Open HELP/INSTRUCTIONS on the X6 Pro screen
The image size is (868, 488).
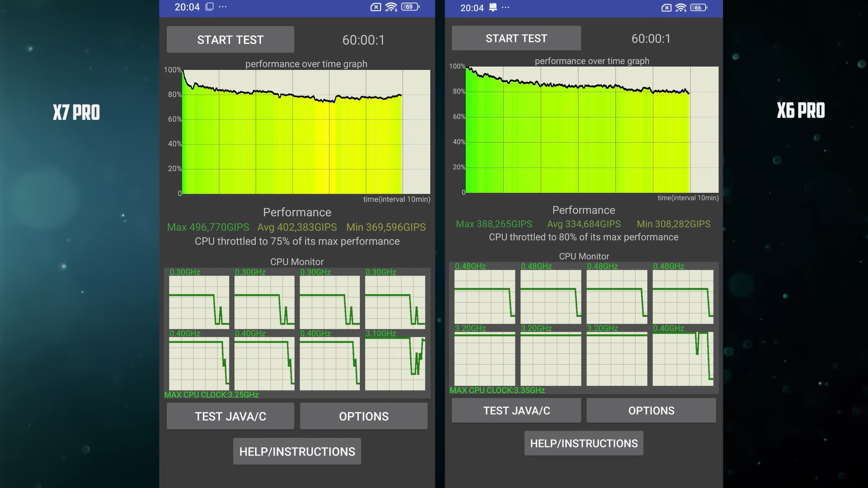pyautogui.click(x=584, y=444)
